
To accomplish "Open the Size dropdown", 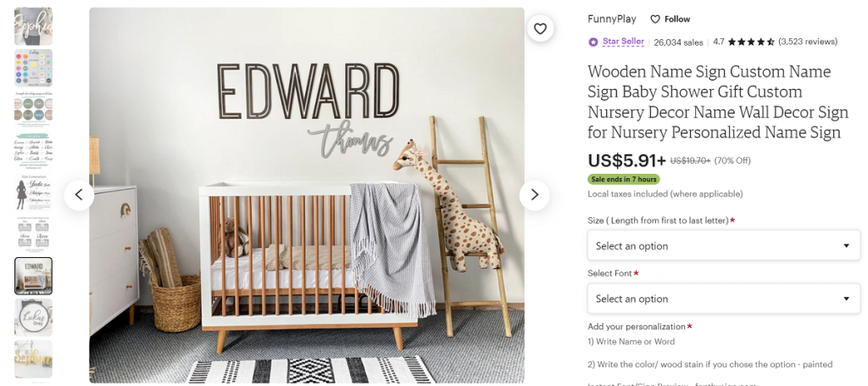I will [724, 246].
